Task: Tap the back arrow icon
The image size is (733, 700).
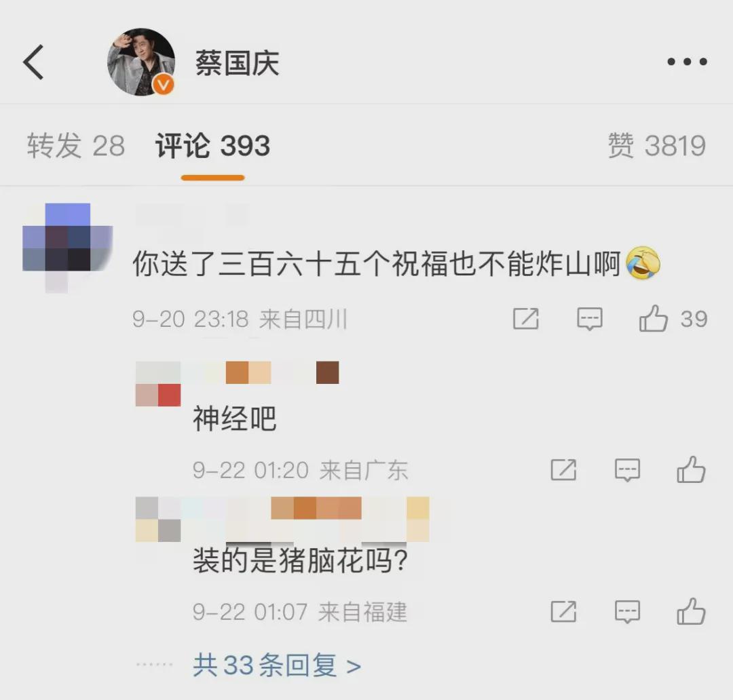Action: pyautogui.click(x=34, y=62)
